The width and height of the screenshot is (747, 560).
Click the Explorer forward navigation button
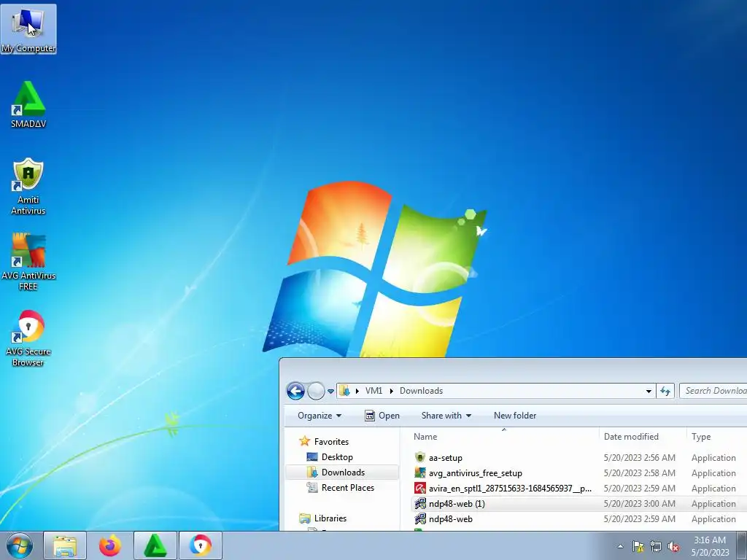(315, 391)
